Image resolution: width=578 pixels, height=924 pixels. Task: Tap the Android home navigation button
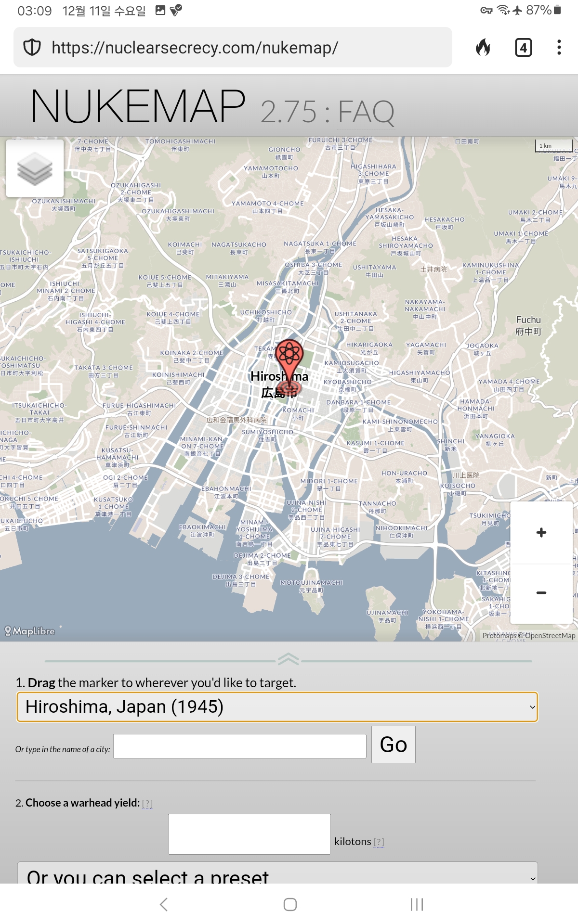click(290, 904)
